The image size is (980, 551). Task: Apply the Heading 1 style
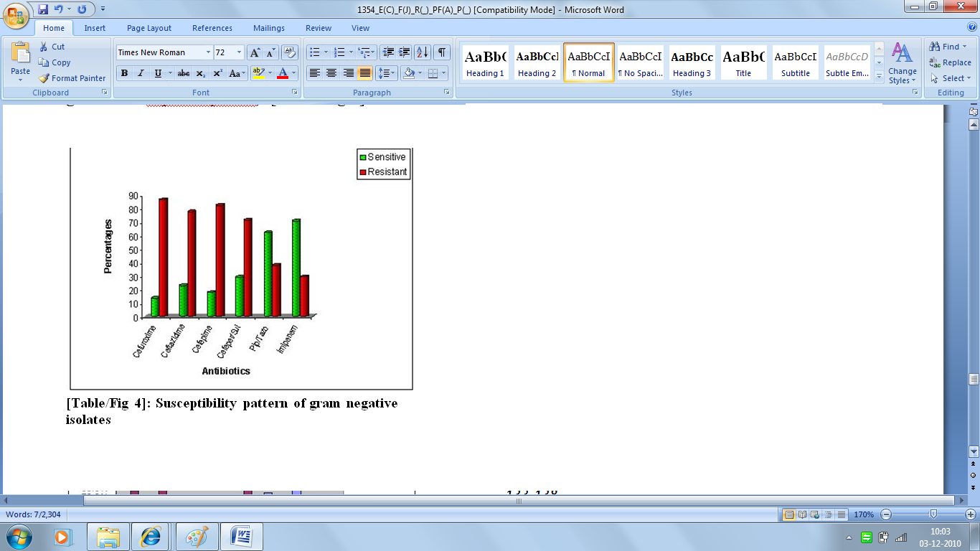485,63
